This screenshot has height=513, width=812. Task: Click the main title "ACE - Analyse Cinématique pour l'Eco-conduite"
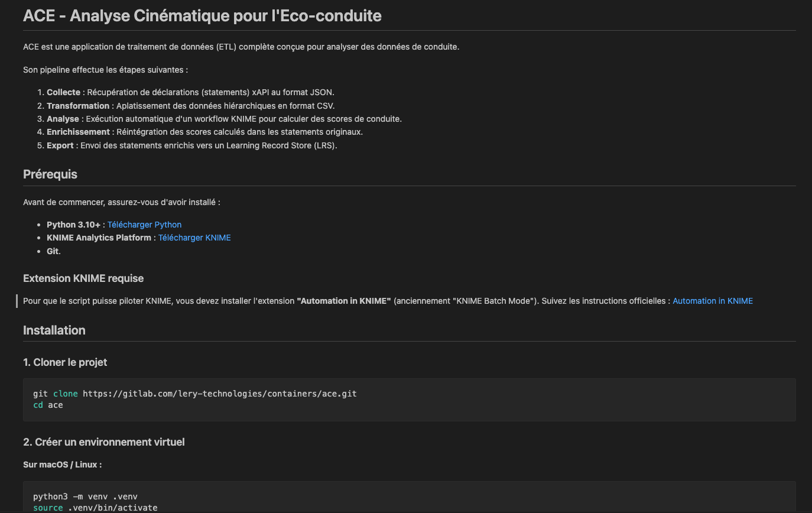[202, 16]
